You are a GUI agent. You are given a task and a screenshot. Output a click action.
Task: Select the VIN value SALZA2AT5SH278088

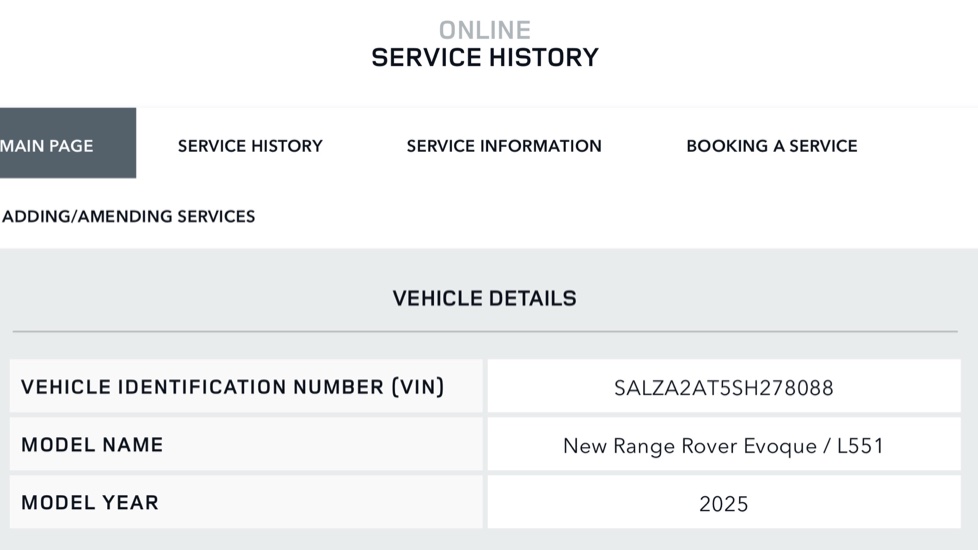(723, 388)
